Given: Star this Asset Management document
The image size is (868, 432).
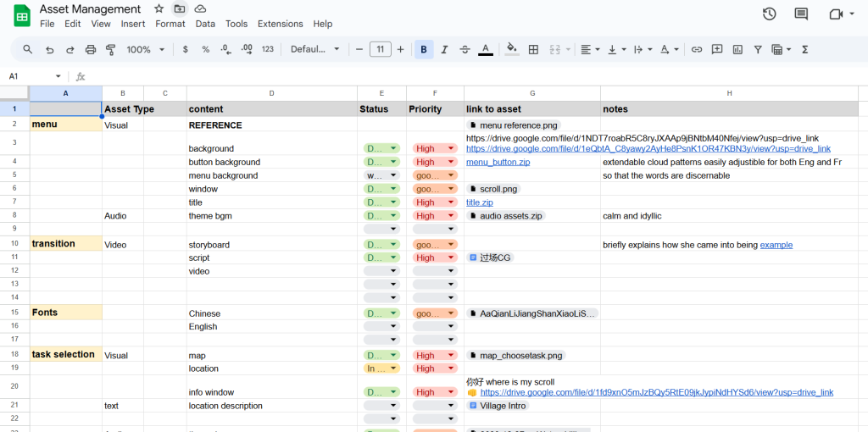Looking at the screenshot, I should (159, 8).
